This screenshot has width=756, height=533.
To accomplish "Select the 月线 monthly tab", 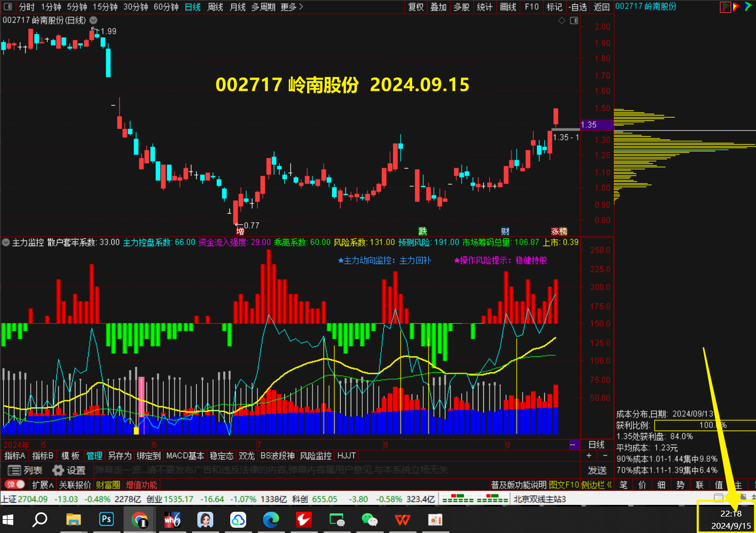I will 237,7.
